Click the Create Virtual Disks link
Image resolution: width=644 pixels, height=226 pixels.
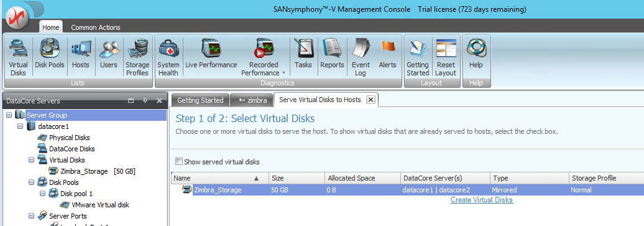coord(482,200)
